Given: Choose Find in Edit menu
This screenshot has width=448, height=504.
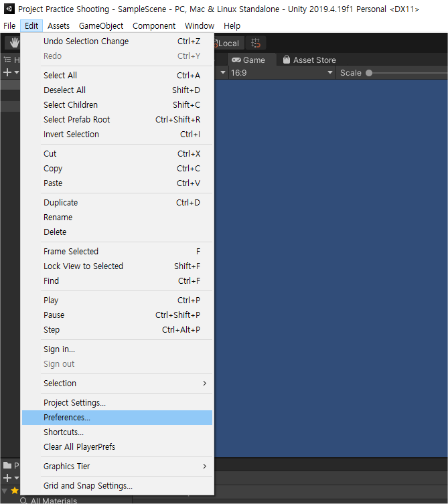Looking at the screenshot, I should point(117,281).
